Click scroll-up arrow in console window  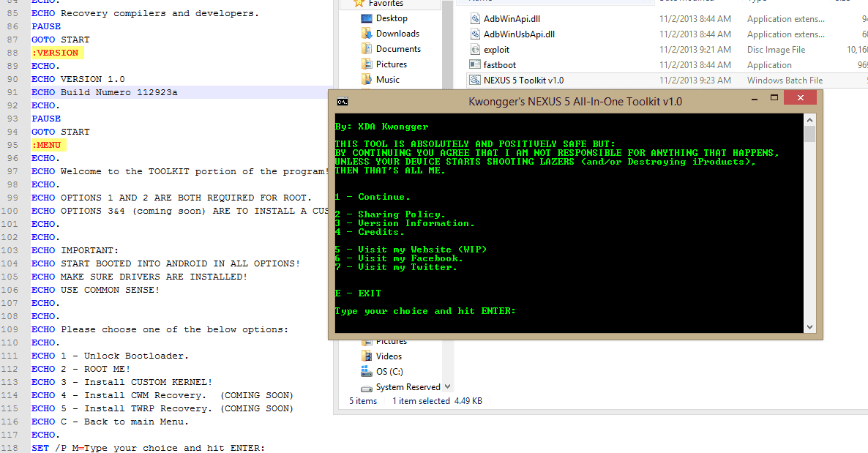coord(810,119)
